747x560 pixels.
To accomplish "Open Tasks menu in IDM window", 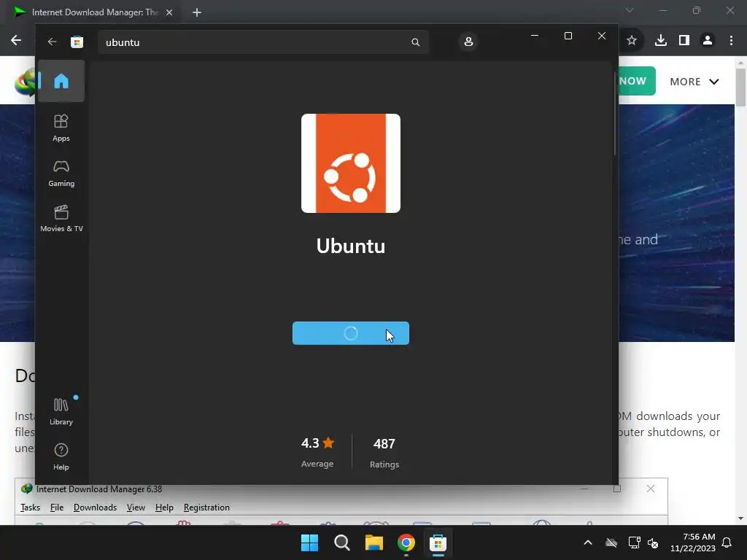I will coord(30,507).
